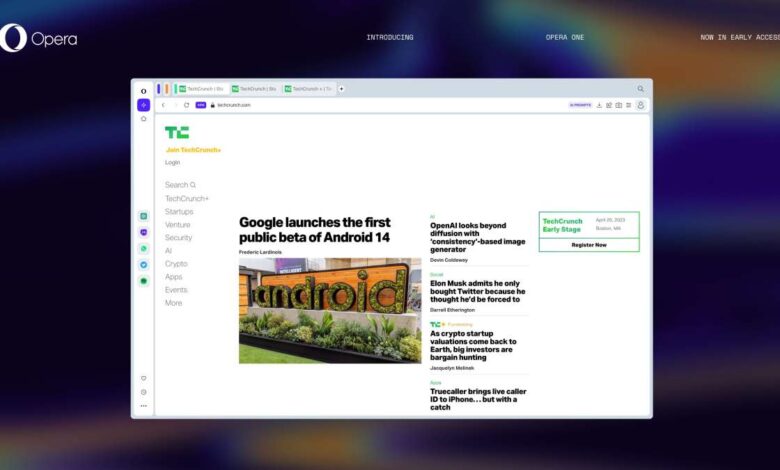
Task: Select Startups in site menu
Action: pos(179,211)
